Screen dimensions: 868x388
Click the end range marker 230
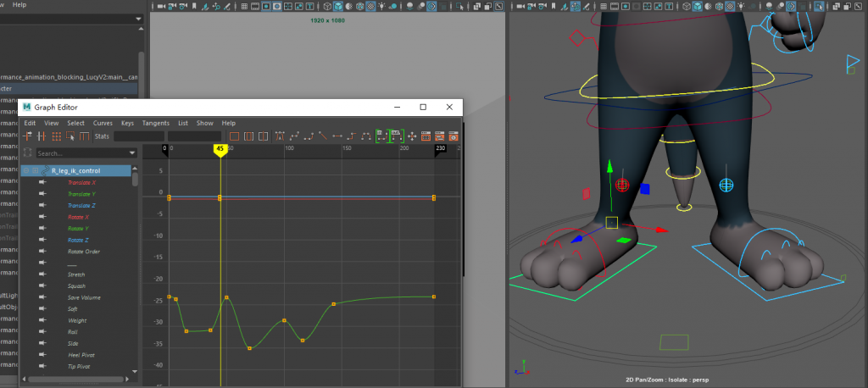[440, 148]
